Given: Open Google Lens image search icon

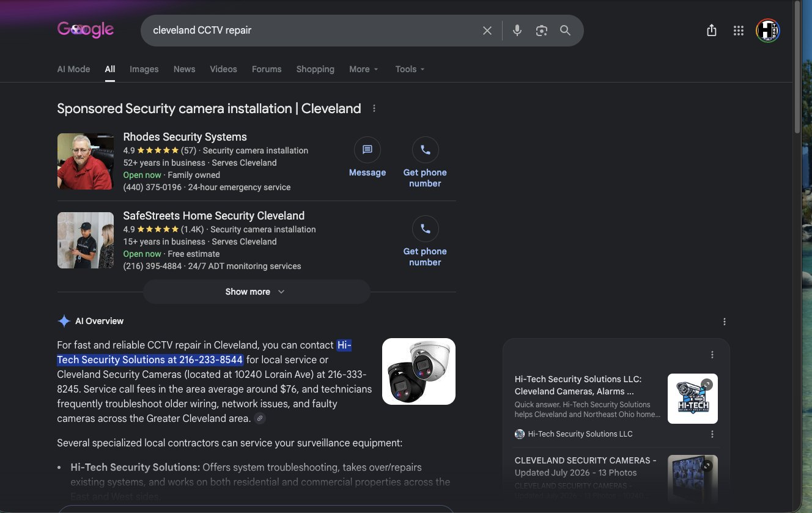Looking at the screenshot, I should (541, 31).
